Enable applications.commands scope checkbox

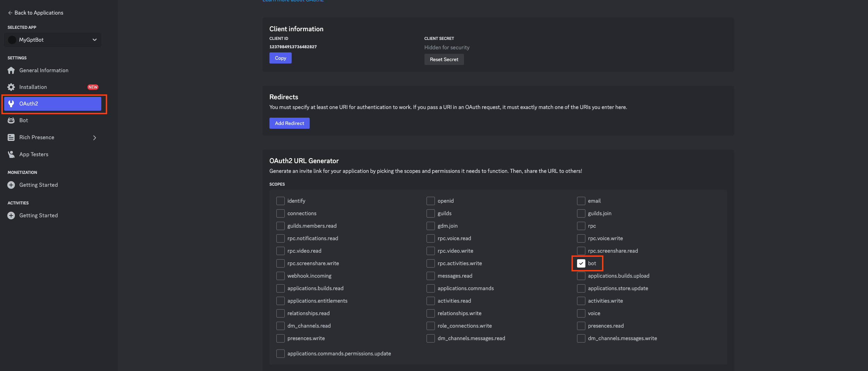pos(431,288)
